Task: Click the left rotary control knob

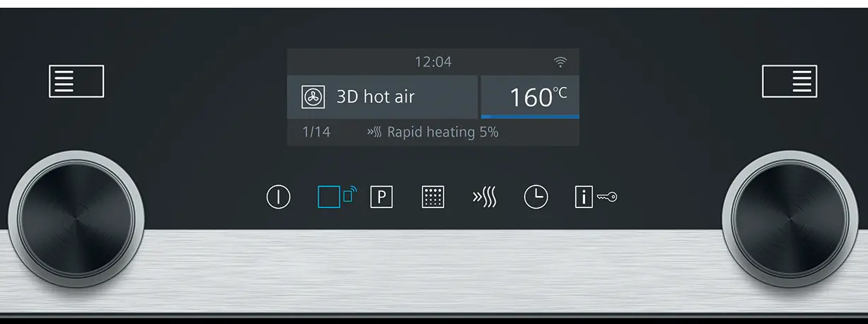Action: pyautogui.click(x=76, y=219)
